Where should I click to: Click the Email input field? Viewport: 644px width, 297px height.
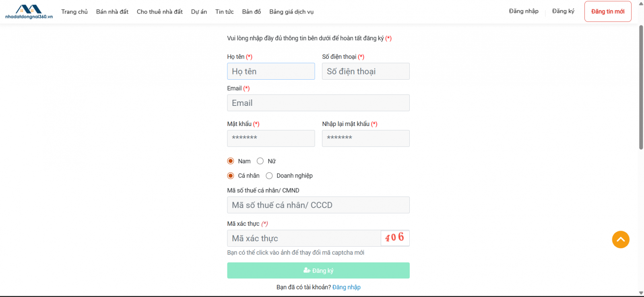(318, 103)
